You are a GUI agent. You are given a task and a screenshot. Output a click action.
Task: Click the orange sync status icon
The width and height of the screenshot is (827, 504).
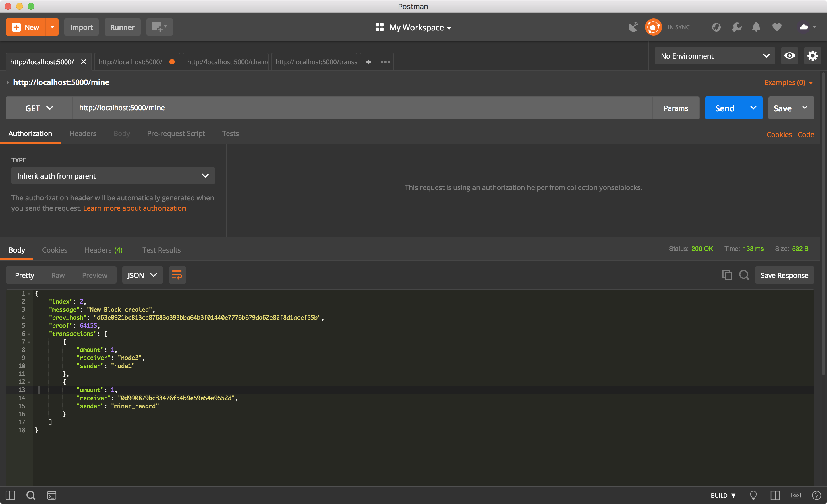(653, 27)
